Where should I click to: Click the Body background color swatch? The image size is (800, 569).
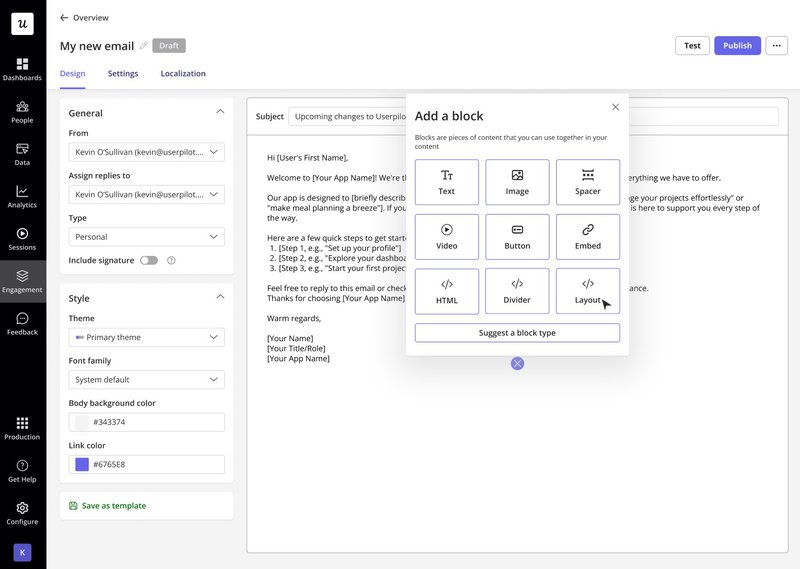[x=82, y=422]
